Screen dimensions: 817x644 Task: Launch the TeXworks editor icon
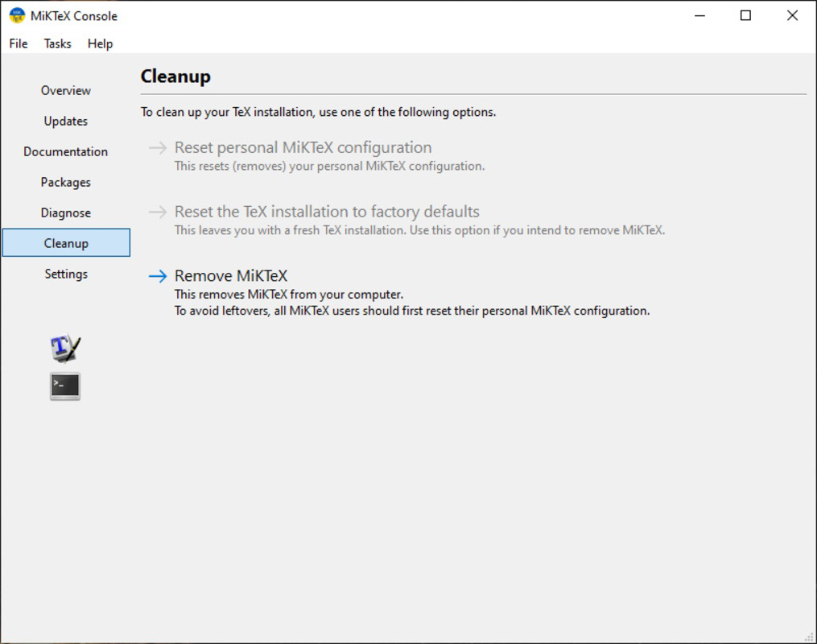pyautogui.click(x=65, y=348)
